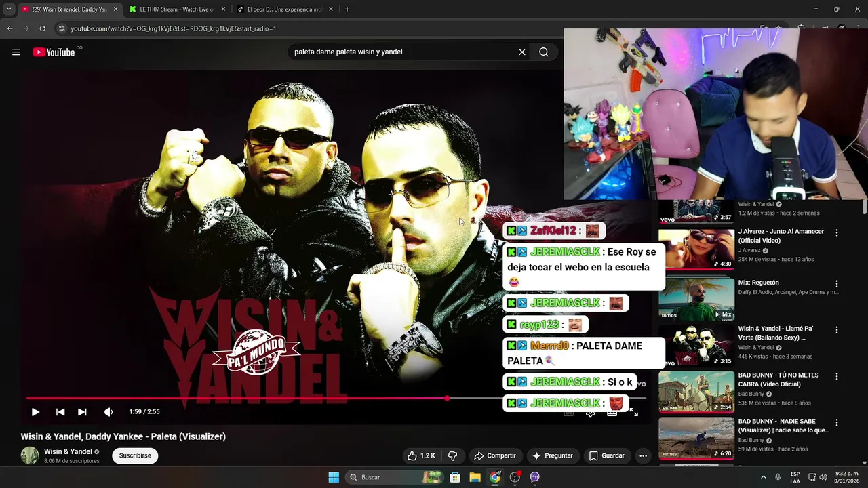
Task: Like the video with thumbs up
Action: coord(420,455)
